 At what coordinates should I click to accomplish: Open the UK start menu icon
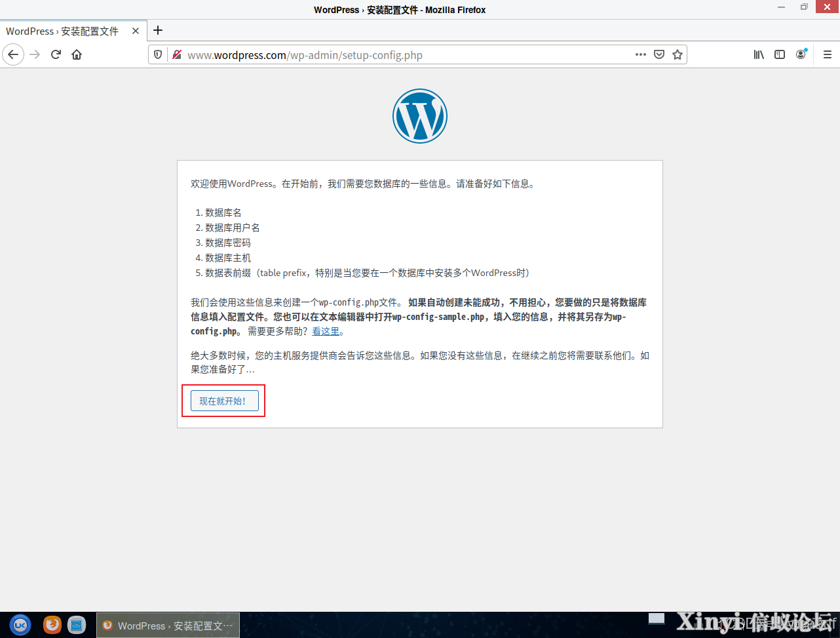pyautogui.click(x=20, y=625)
